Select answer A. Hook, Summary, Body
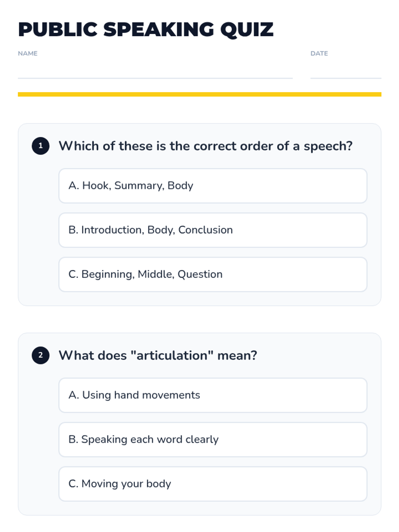The width and height of the screenshot is (399, 532). 213,186
